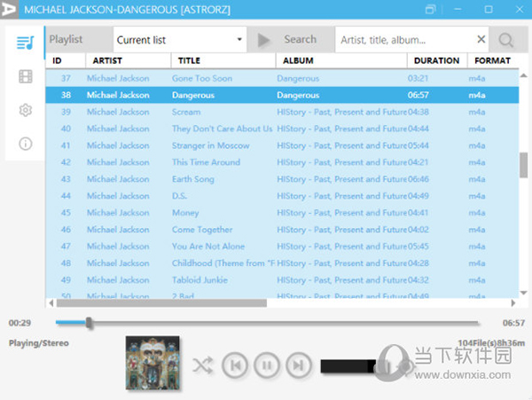Clear search field with X icon

[481, 39]
